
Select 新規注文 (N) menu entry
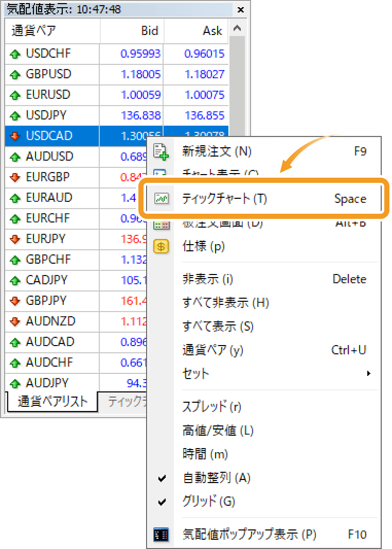tap(264, 151)
